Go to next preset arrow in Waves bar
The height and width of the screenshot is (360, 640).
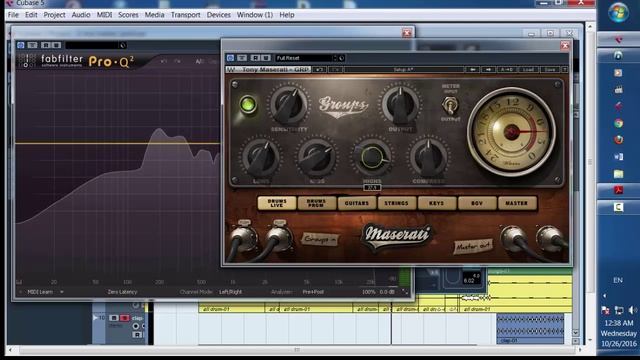(488, 69)
